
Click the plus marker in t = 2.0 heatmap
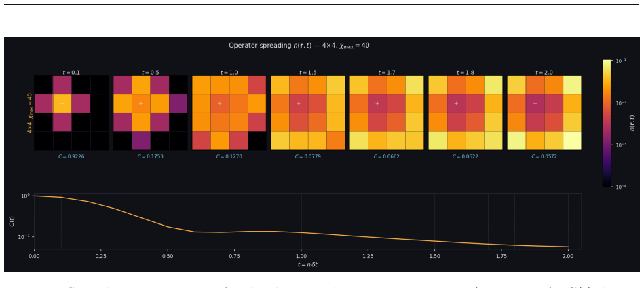(535, 103)
